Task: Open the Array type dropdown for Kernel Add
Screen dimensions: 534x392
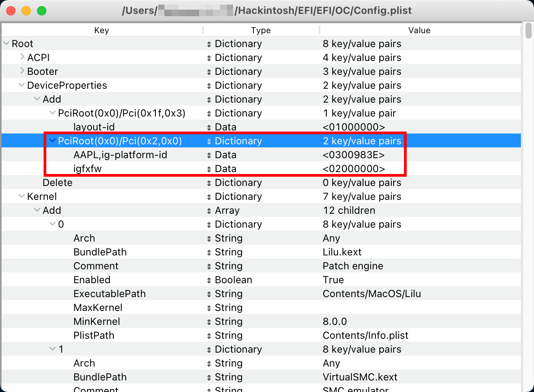Action: (209, 211)
